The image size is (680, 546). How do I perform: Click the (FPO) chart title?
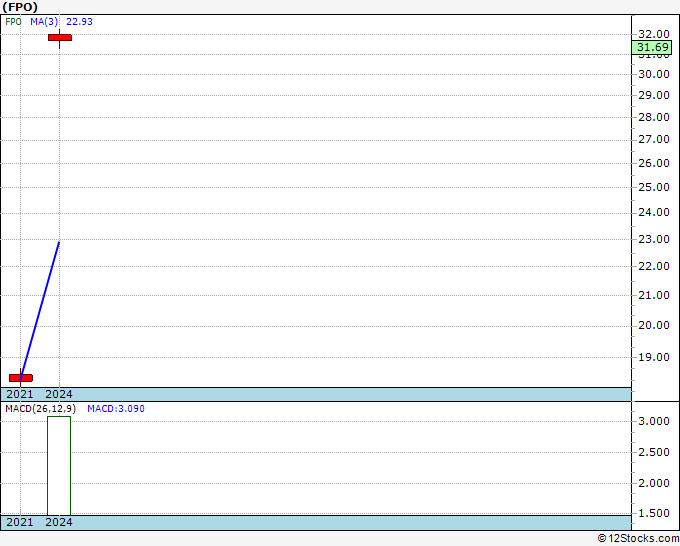(20, 7)
